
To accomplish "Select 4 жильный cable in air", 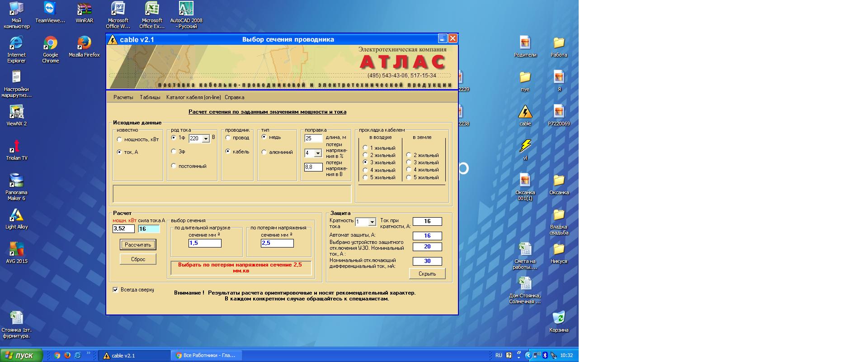I will click(365, 170).
